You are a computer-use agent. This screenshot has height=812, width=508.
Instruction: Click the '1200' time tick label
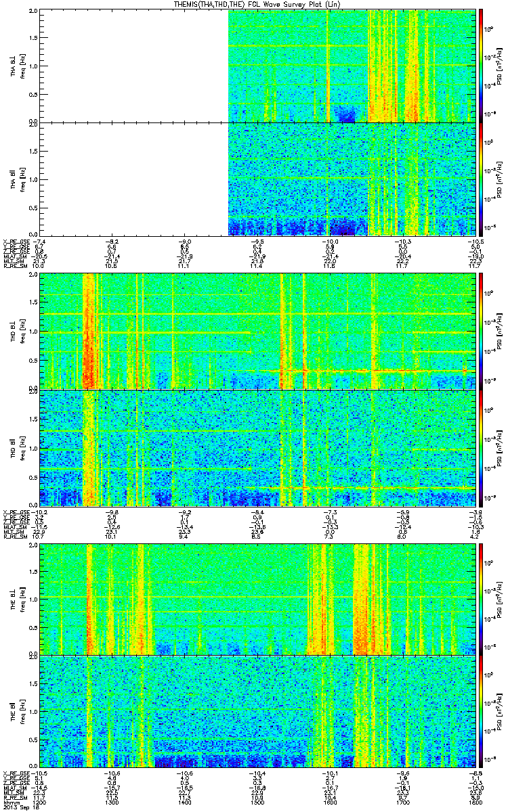[x=40, y=803]
